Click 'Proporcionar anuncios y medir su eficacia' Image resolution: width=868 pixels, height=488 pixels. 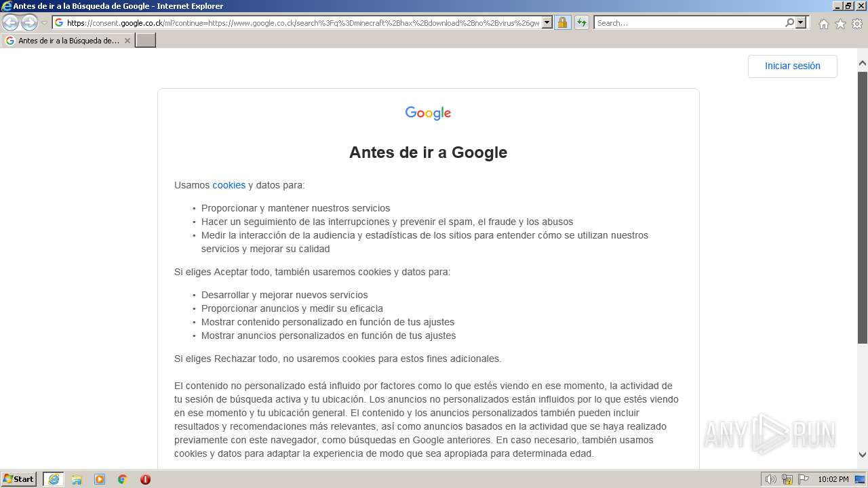tap(292, 308)
